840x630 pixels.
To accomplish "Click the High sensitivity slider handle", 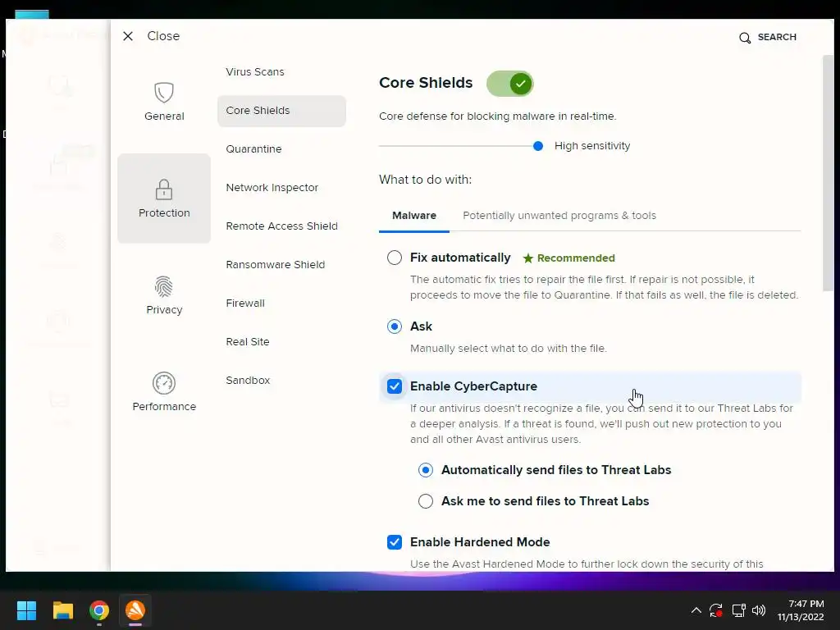I will coord(538,146).
